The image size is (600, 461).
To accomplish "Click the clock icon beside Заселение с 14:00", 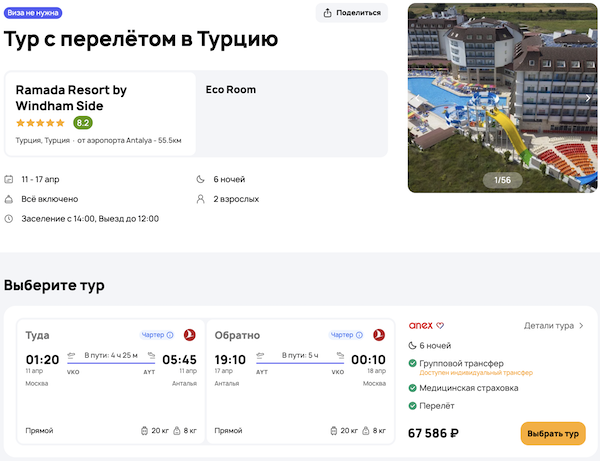I will pos(9,218).
